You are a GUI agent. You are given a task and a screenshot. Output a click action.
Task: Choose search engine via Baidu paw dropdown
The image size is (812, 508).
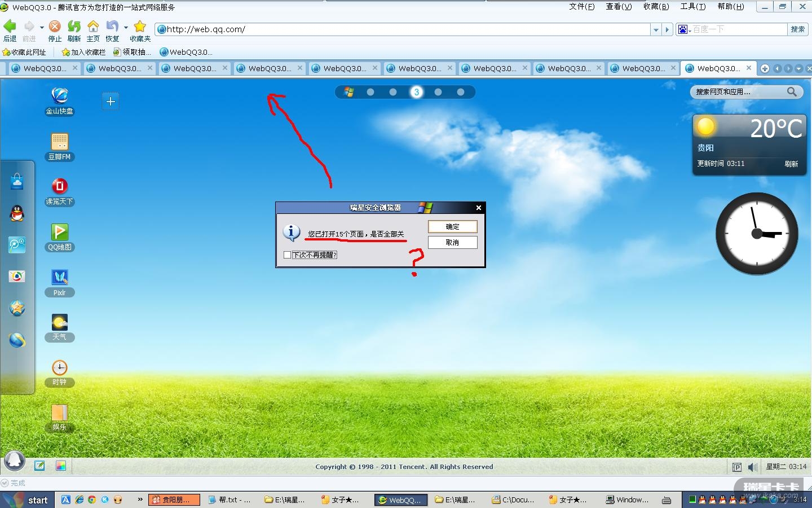point(684,29)
